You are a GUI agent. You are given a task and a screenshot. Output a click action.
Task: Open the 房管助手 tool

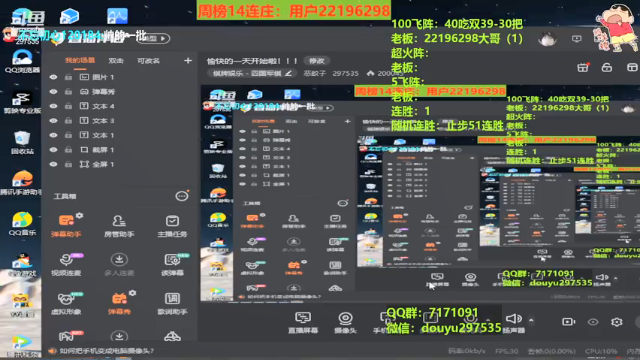(x=119, y=225)
